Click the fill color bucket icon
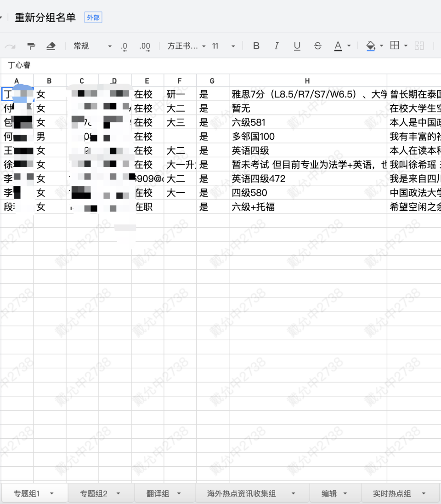 tap(370, 46)
